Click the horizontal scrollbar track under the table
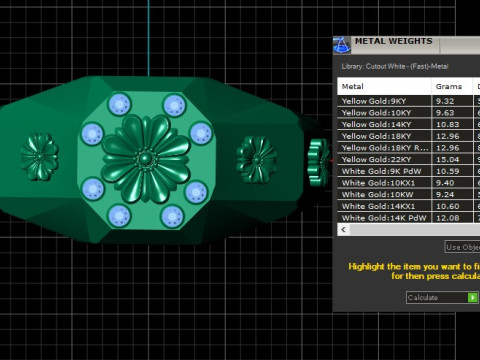Image resolution: width=480 pixels, height=360 pixels. tap(415, 230)
